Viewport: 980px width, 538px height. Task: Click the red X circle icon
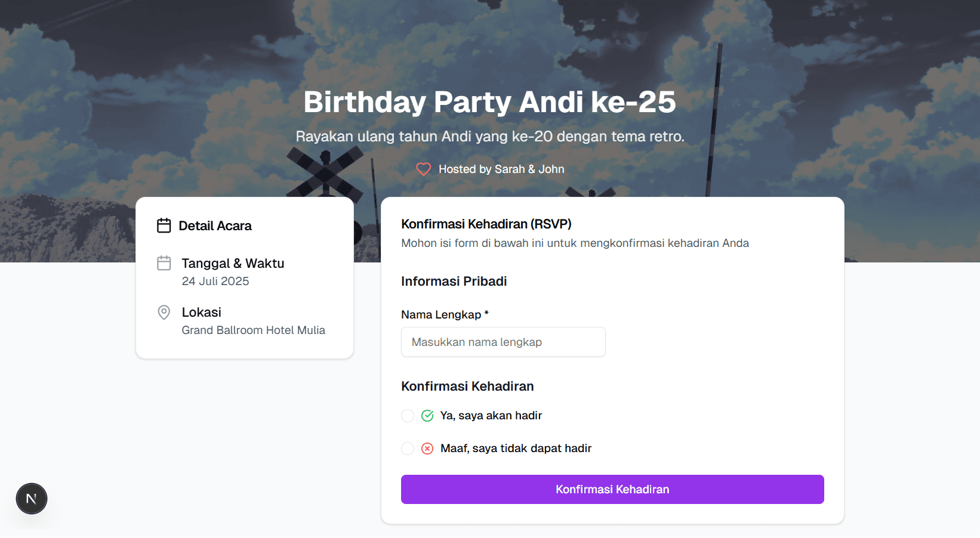(x=427, y=449)
